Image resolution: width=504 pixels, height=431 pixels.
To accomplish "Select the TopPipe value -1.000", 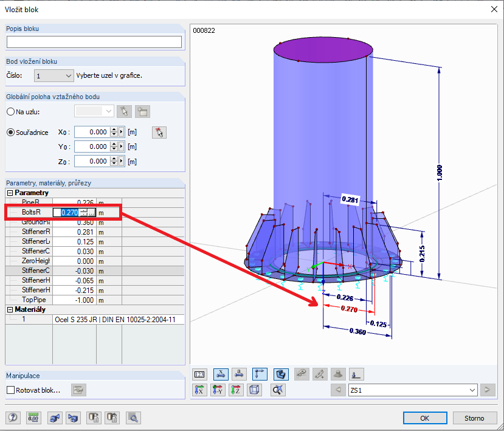I will (x=75, y=300).
